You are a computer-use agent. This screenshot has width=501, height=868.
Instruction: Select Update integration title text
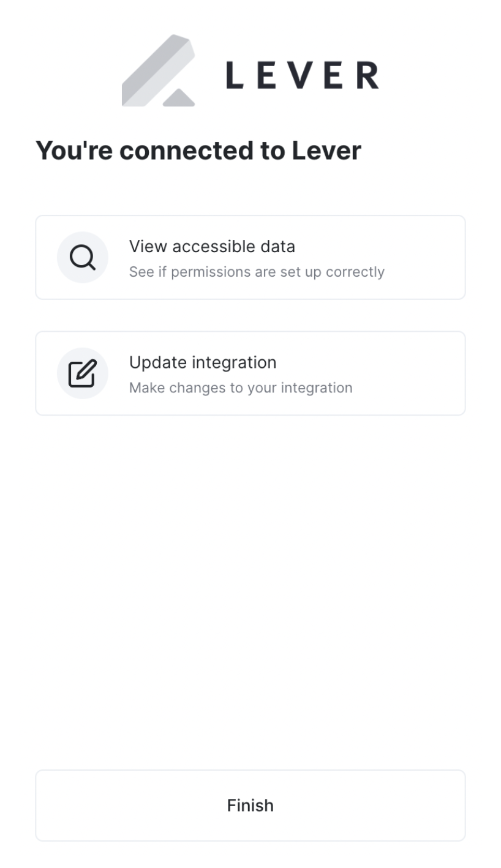click(202, 362)
